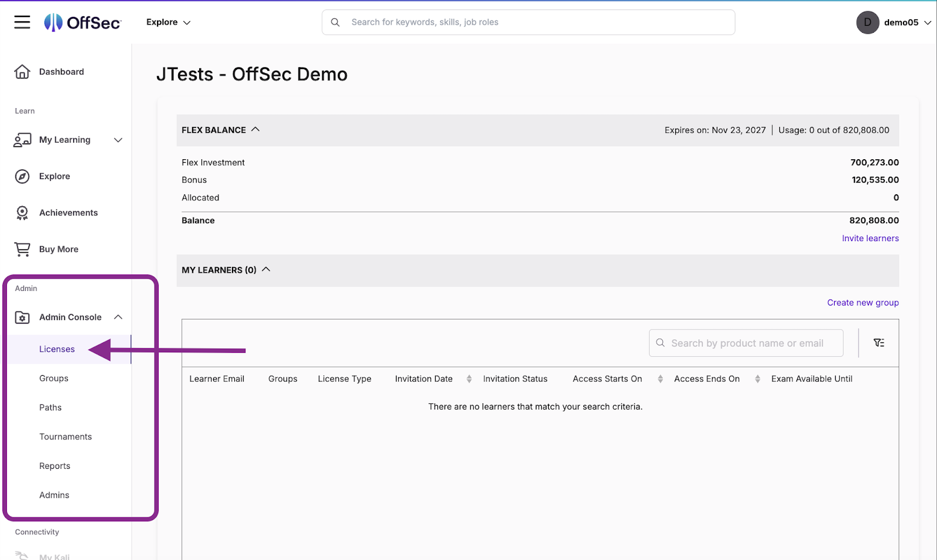Click the demo05 avatar icon

pyautogui.click(x=867, y=22)
